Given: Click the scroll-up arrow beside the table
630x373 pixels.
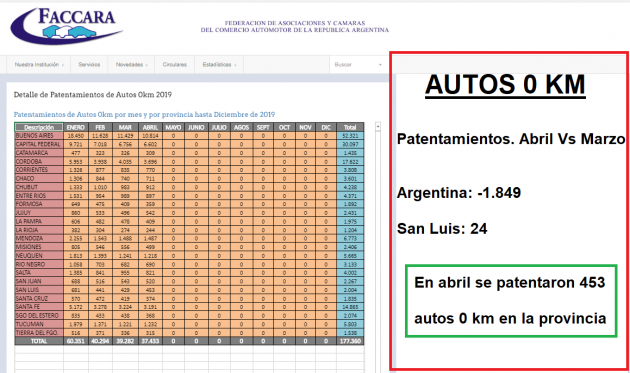Looking at the screenshot, I should pyautogui.click(x=378, y=127).
